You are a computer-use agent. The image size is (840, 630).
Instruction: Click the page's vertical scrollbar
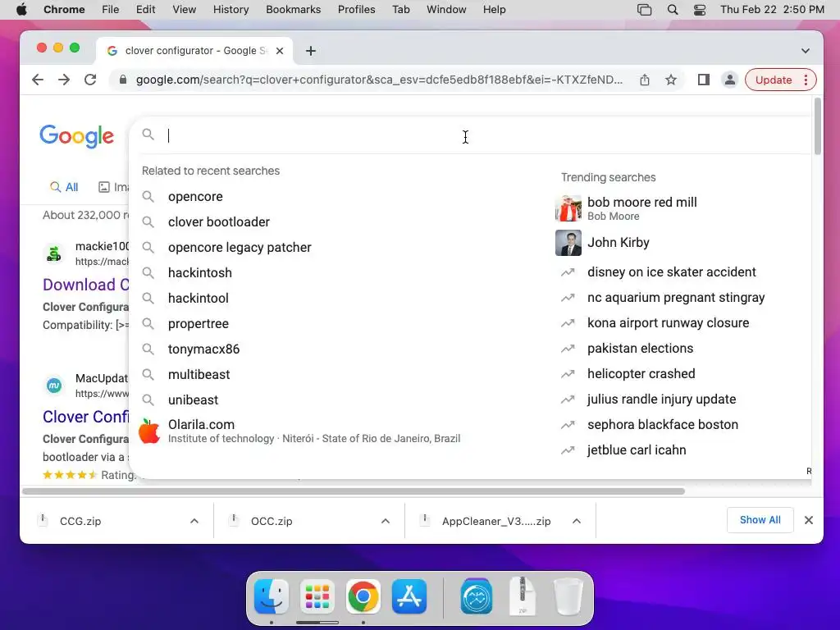(x=817, y=126)
